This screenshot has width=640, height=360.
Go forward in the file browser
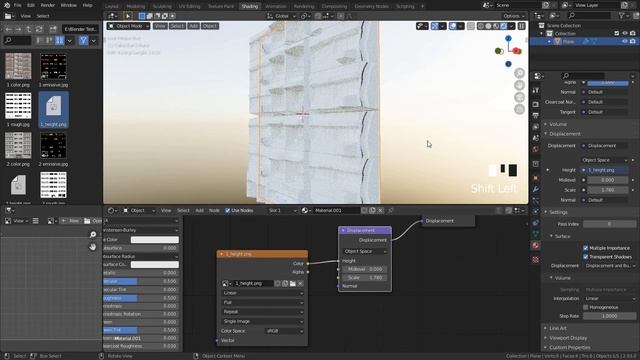point(18,29)
